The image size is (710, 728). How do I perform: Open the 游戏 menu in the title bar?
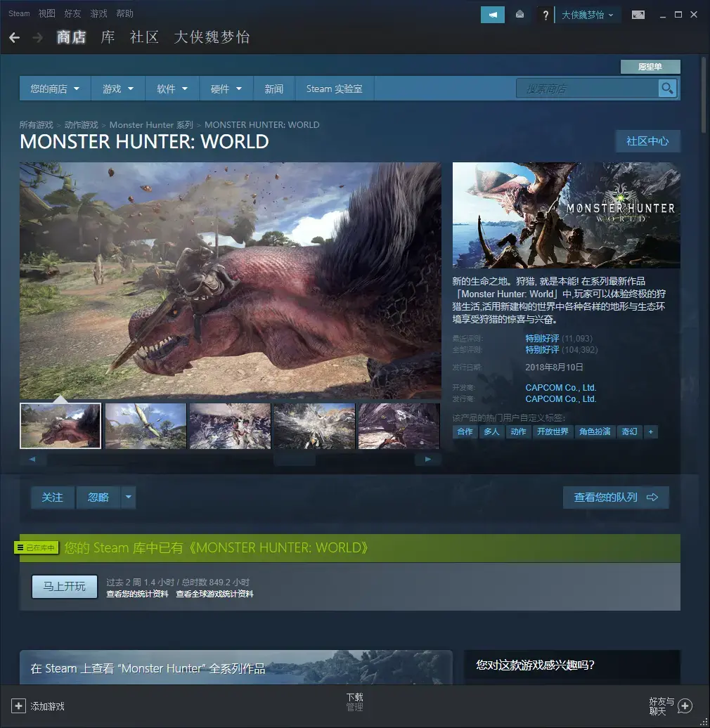click(98, 13)
